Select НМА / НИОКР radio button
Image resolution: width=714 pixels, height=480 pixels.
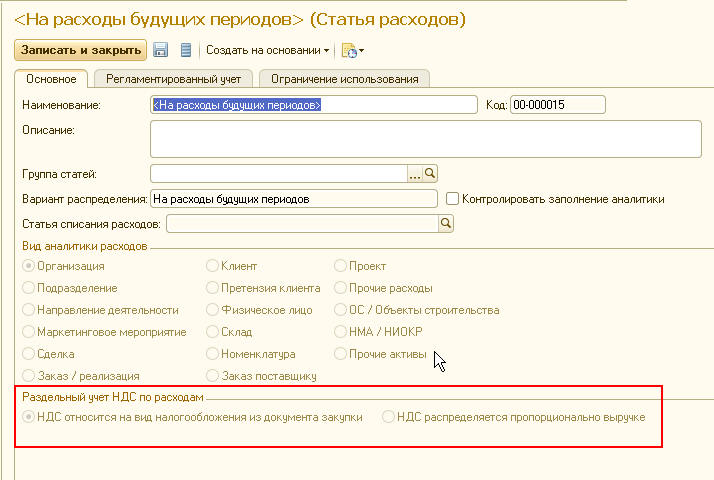(340, 332)
